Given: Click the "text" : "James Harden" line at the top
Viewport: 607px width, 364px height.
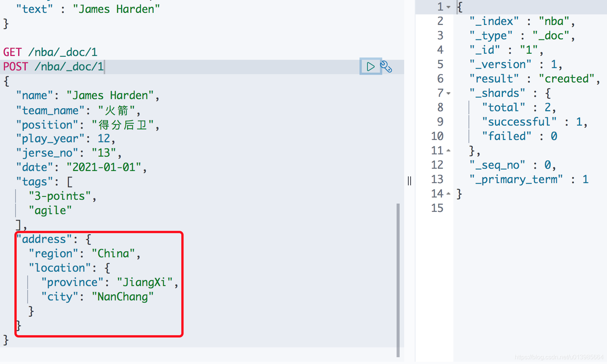Looking at the screenshot, I should (88, 9).
